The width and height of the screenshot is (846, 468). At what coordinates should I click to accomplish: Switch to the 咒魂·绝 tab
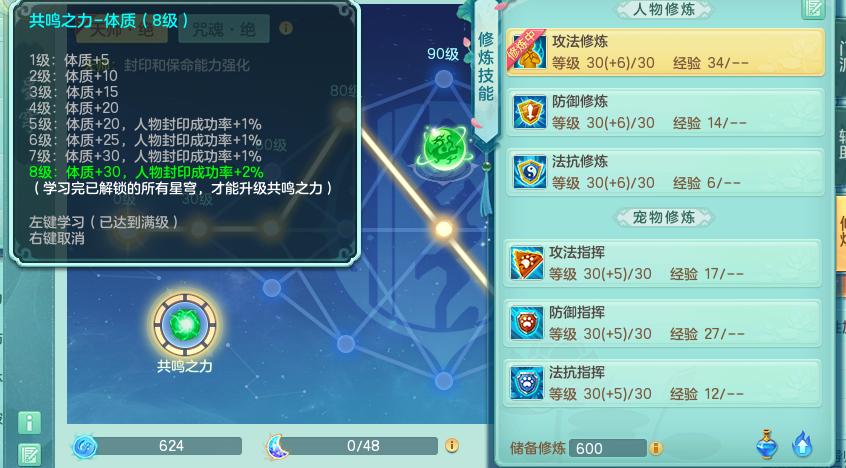pyautogui.click(x=224, y=30)
